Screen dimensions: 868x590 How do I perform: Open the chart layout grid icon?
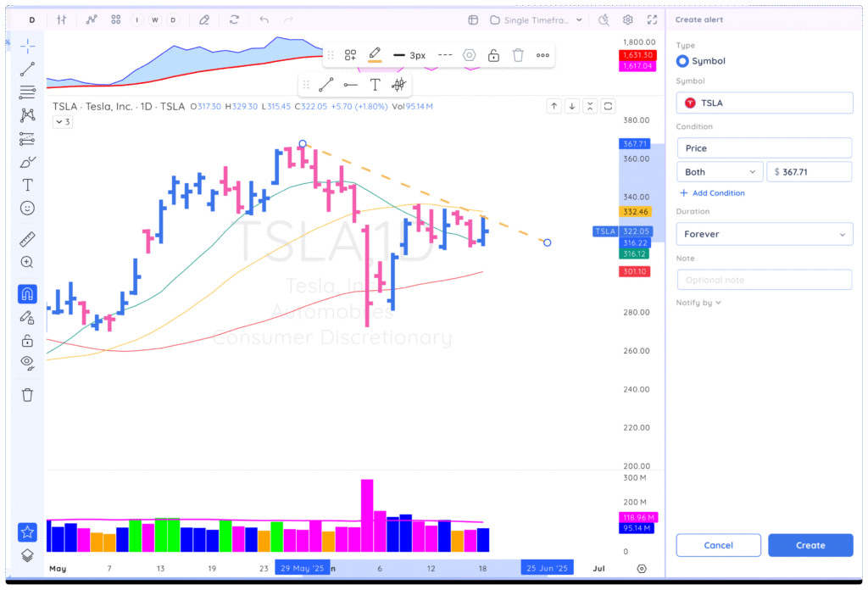[473, 20]
